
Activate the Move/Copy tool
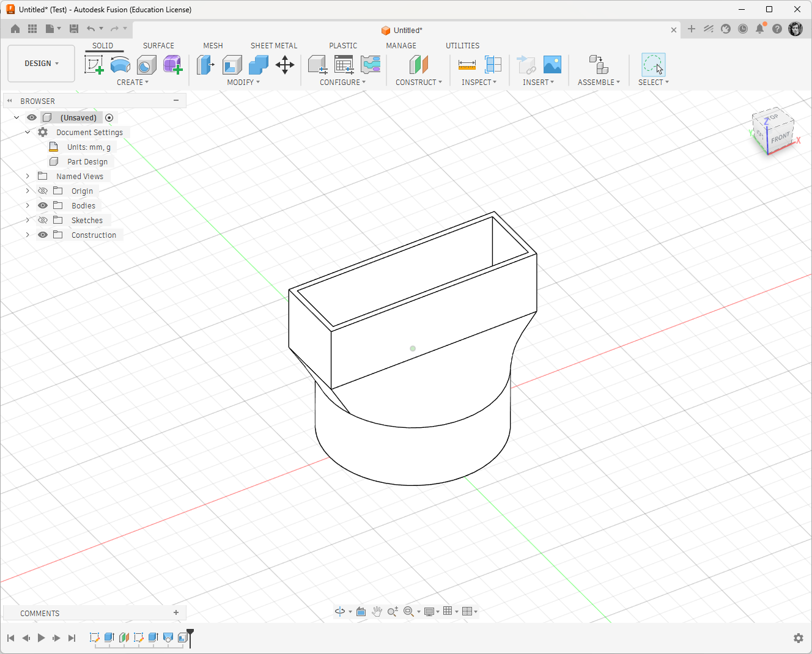pos(285,64)
